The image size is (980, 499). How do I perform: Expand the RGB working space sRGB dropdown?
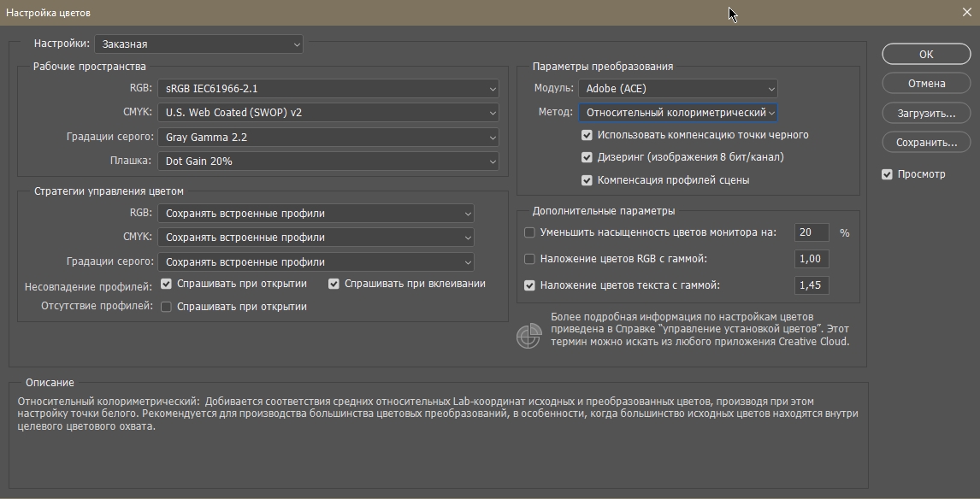point(328,88)
